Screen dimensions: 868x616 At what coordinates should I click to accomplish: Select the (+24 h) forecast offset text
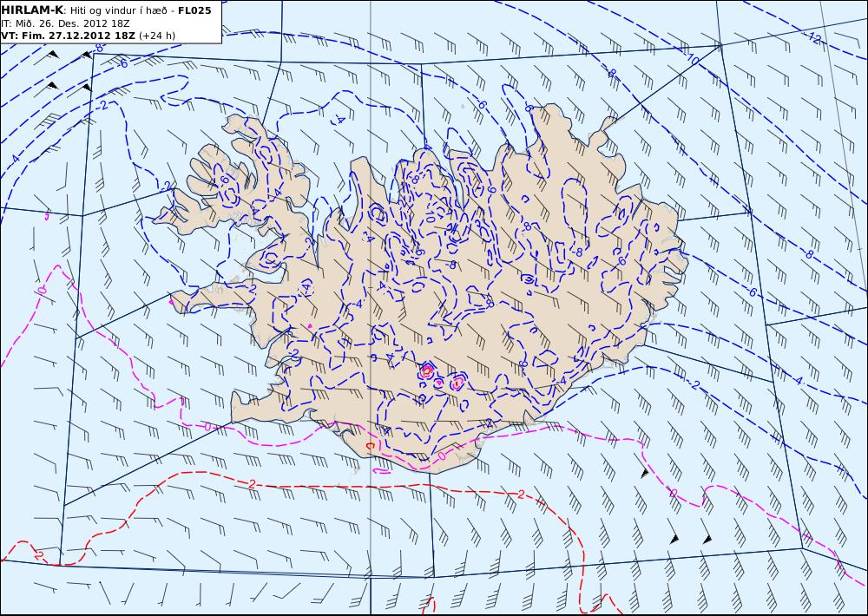click(156, 36)
